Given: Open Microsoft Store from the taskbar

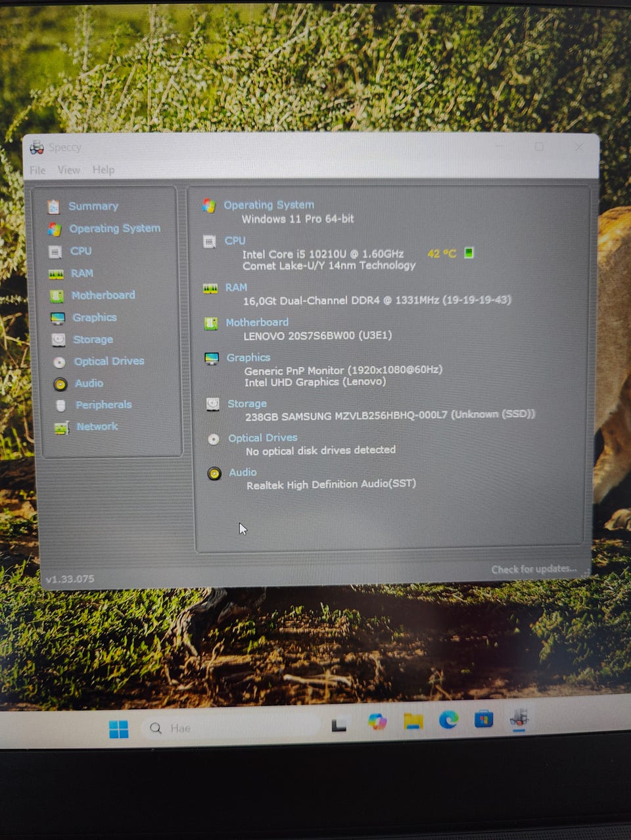Looking at the screenshot, I should pyautogui.click(x=484, y=719).
